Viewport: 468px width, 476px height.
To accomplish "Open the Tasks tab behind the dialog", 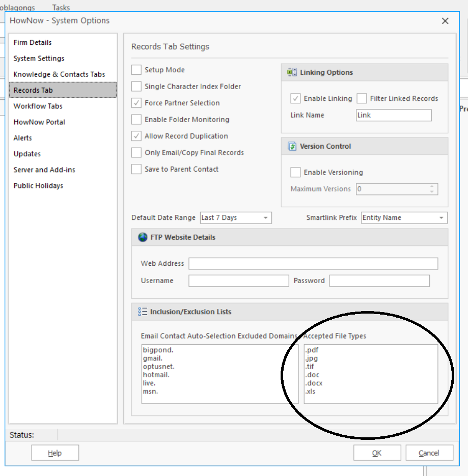I will pyautogui.click(x=61, y=7).
